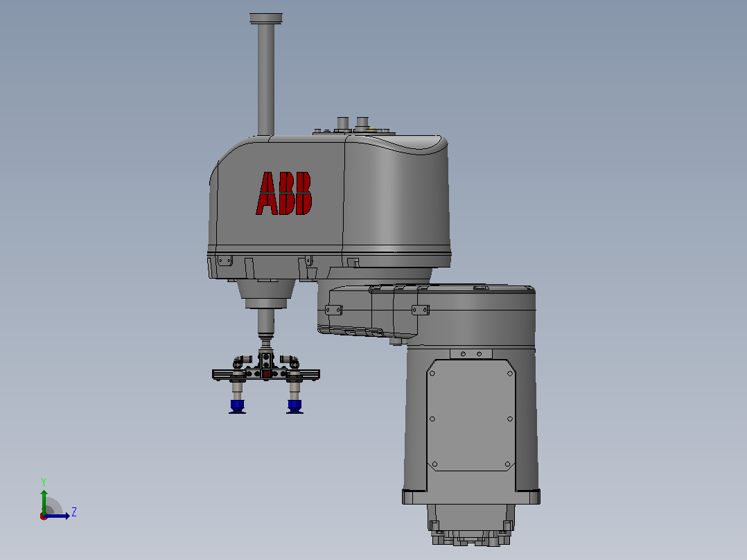Select the flat cap on top of the shaft
747x560 pixels.
pos(266,18)
